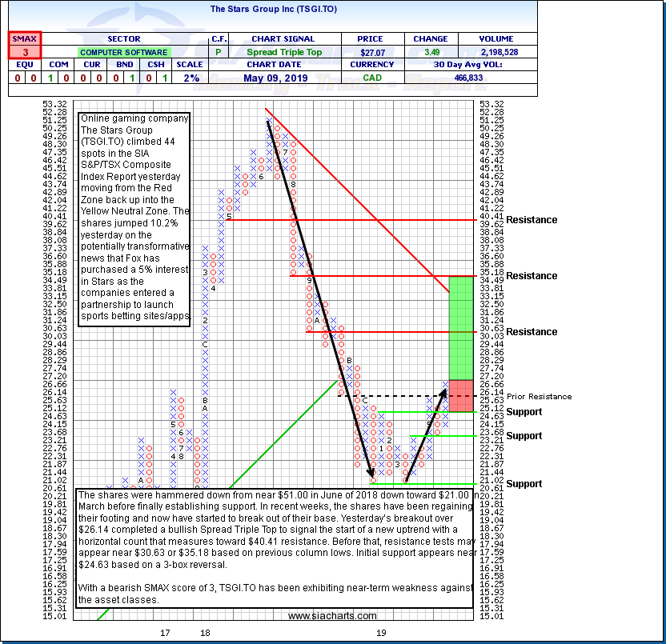
Task: Click the SMAX score box showing 3
Action: (x=24, y=51)
